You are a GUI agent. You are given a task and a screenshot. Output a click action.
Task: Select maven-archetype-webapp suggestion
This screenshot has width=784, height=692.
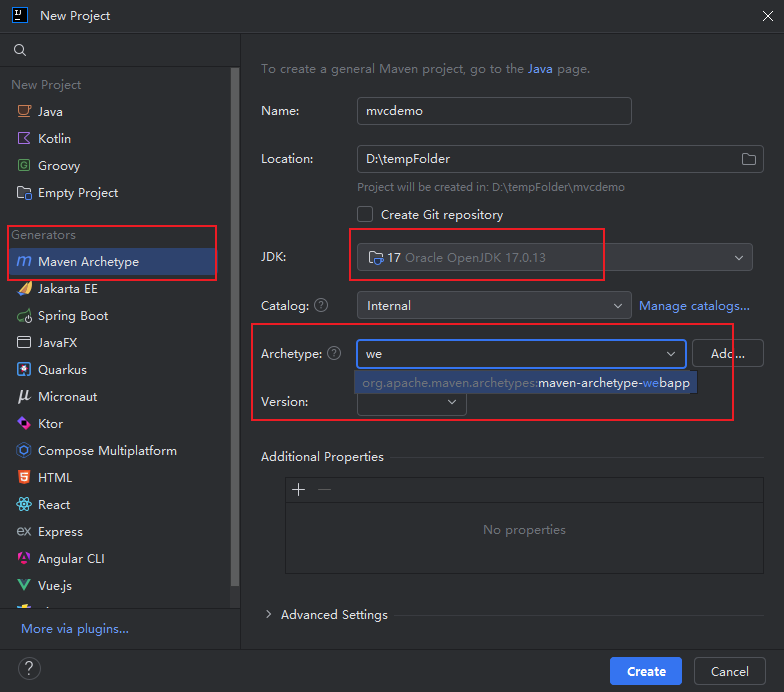526,383
